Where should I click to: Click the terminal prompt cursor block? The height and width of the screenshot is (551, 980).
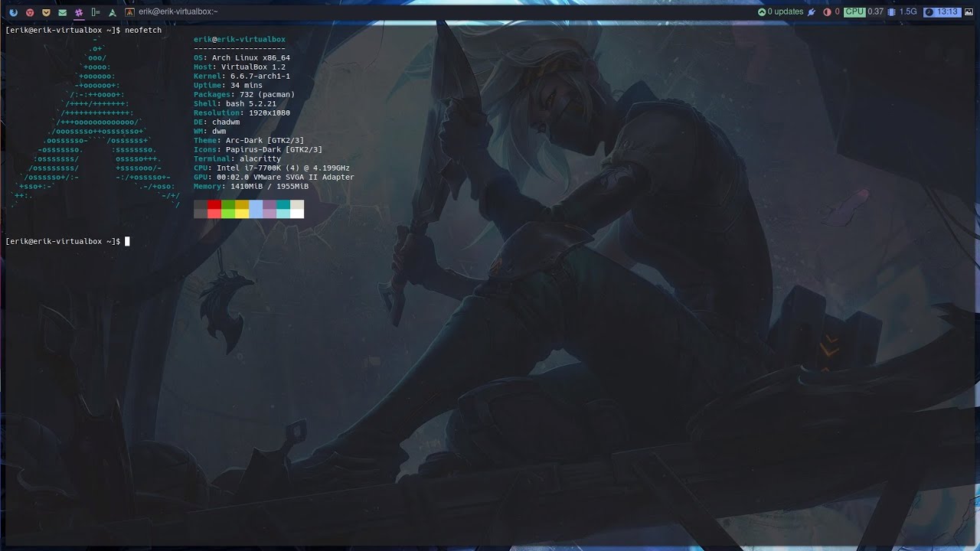pyautogui.click(x=127, y=241)
